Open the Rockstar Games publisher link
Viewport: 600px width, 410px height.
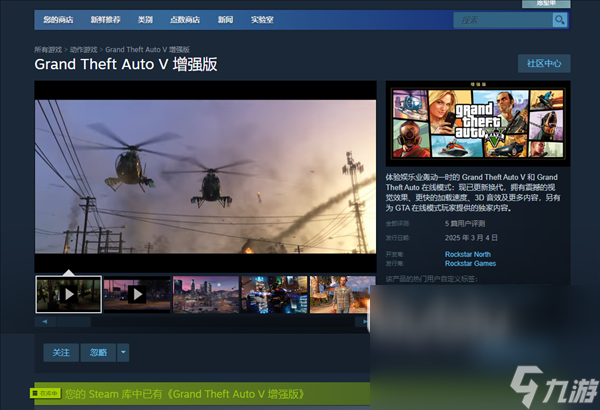pos(470,263)
